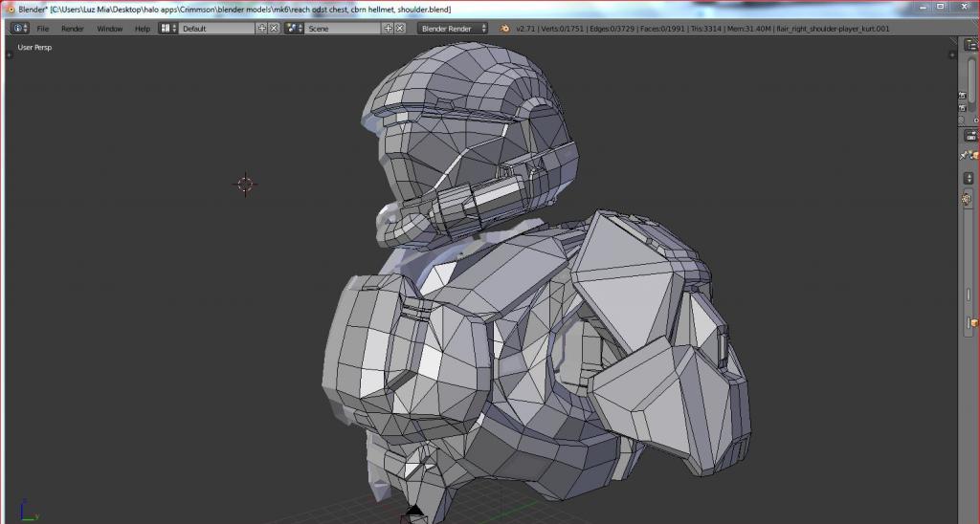Click the pin icon in Properties panel

pyautogui.click(x=965, y=155)
